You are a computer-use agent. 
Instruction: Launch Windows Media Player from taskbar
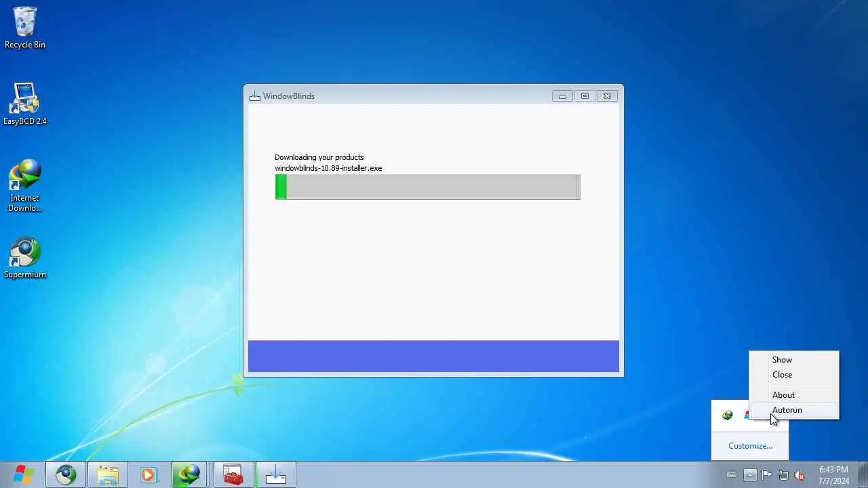click(x=149, y=474)
